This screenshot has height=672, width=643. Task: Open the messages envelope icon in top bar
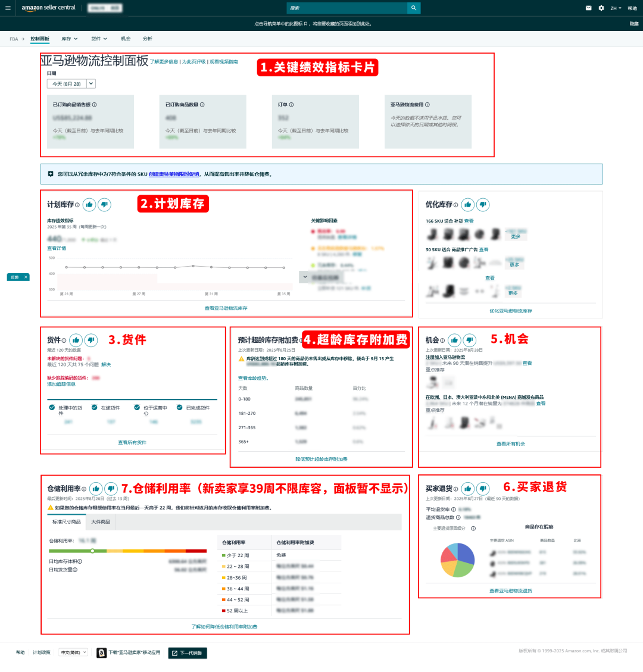coord(588,8)
